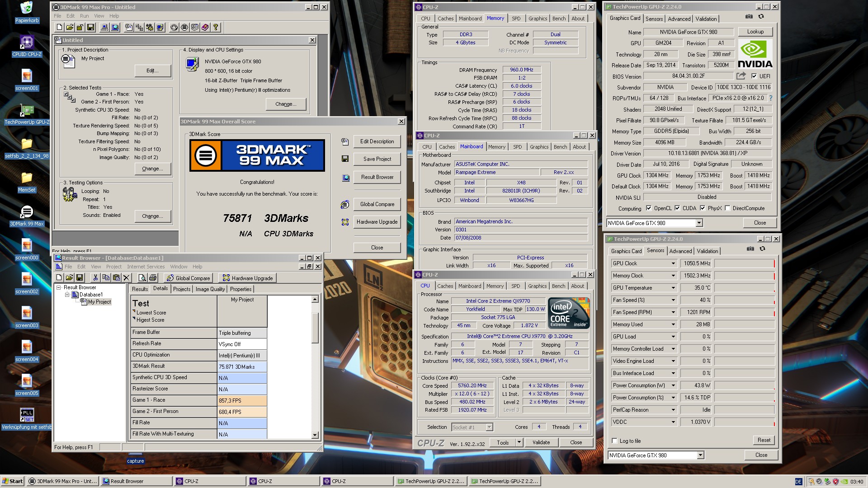Image resolution: width=868 pixels, height=488 pixels.
Task: Click the Copy icon in Result Browser toolbar
Action: (106, 278)
